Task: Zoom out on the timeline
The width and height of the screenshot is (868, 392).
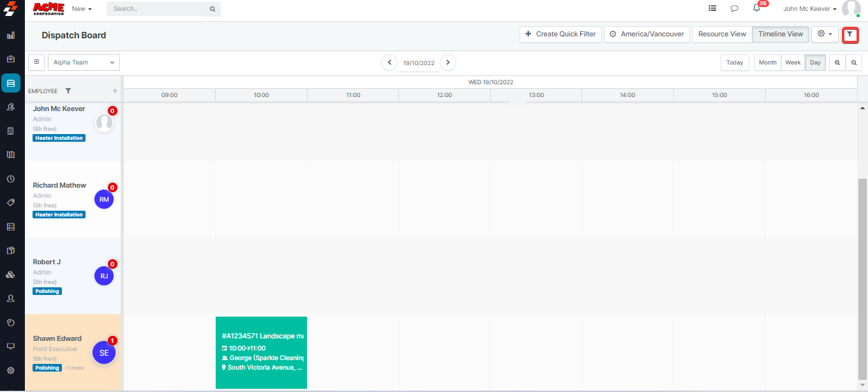Action: tap(854, 63)
